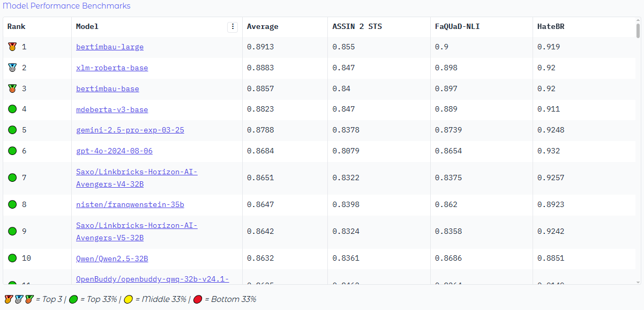
Task: Select the Average value 0.8642
Action: pyautogui.click(x=260, y=231)
